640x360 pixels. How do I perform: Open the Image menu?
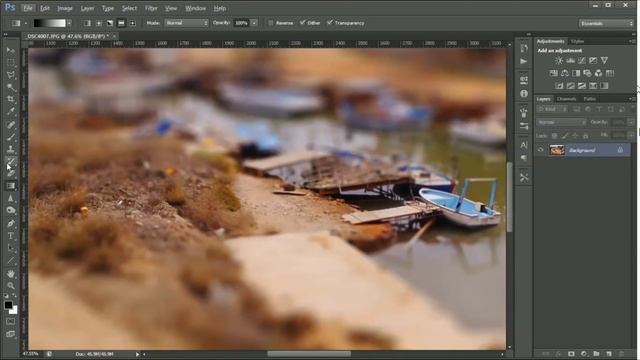pyautogui.click(x=65, y=8)
